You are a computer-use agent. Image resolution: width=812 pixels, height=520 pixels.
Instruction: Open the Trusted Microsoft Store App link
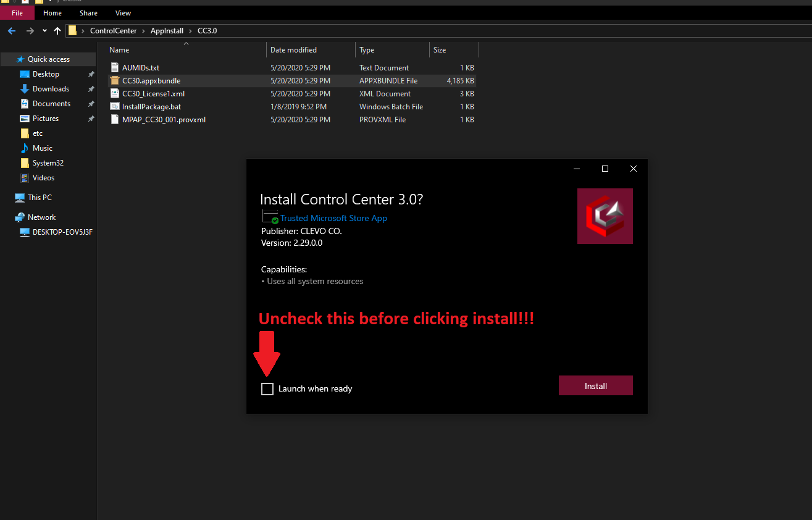pyautogui.click(x=333, y=218)
